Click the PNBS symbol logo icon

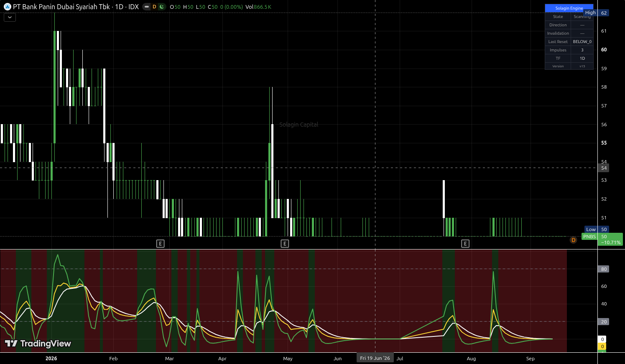coord(7,7)
